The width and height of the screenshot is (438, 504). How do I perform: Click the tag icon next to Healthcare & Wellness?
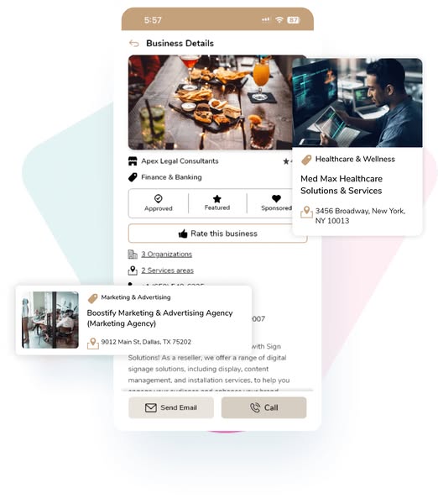306,160
